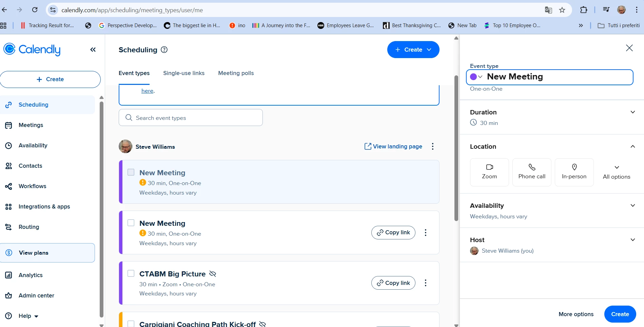This screenshot has width=644, height=327.
Task: Click sidebar Create button
Action: coord(50,79)
